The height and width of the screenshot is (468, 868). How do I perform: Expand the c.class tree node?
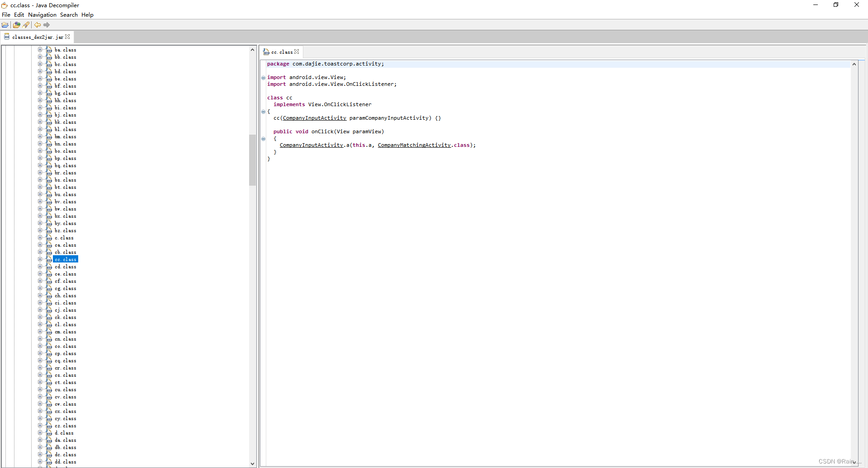click(40, 238)
